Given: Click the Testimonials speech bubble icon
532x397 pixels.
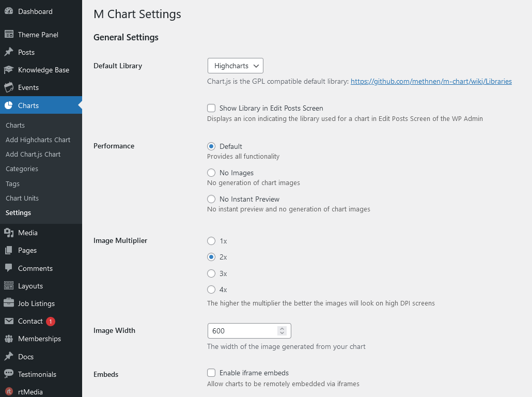Looking at the screenshot, I should click(x=9, y=374).
